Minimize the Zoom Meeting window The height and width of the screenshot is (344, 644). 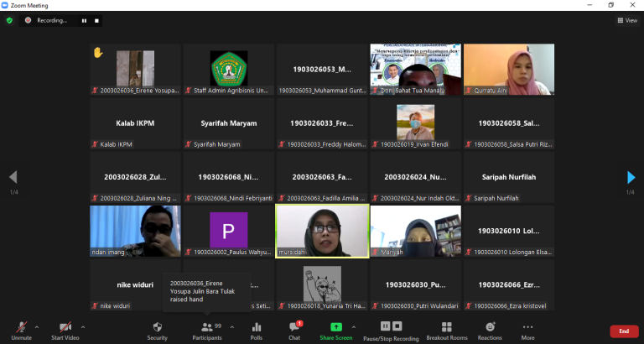tap(589, 5)
